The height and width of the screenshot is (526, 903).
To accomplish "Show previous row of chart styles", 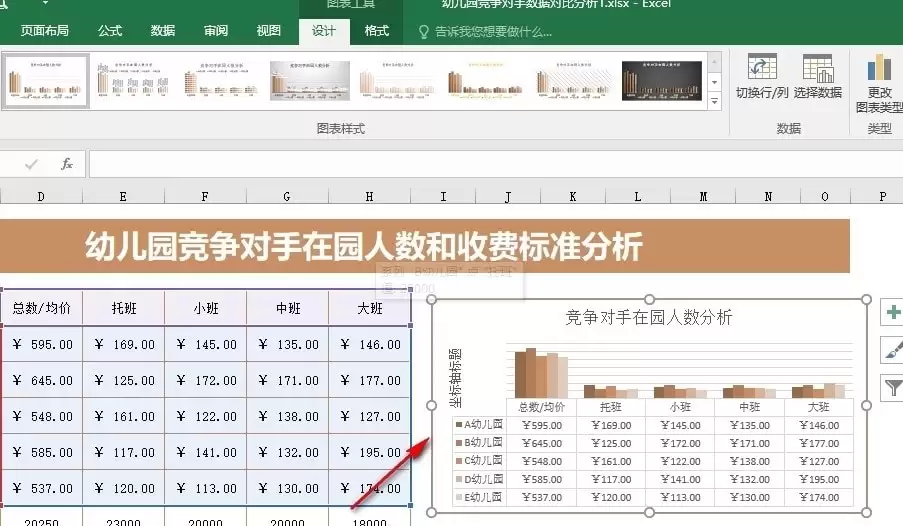I will point(714,62).
